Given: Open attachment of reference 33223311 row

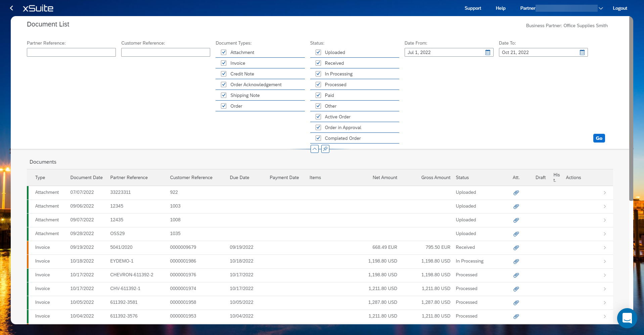Looking at the screenshot, I should coord(516,192).
